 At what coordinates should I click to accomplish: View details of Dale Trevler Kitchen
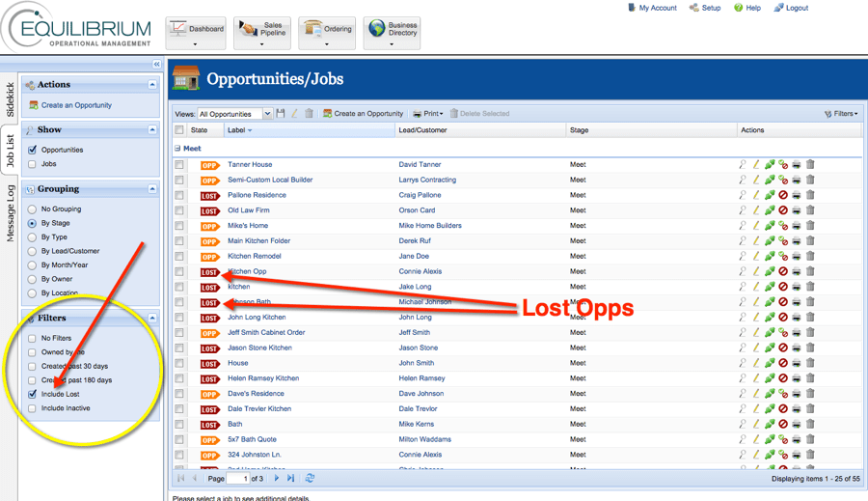[743, 408]
